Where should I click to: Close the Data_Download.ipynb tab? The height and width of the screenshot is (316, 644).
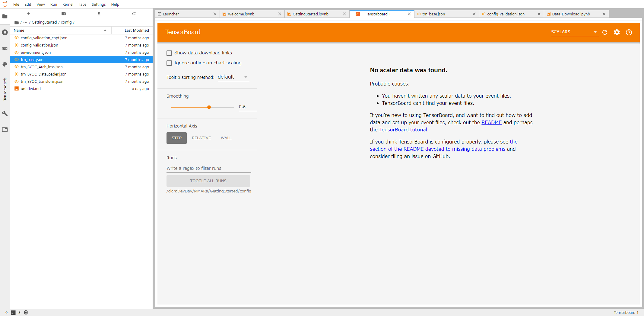604,14
